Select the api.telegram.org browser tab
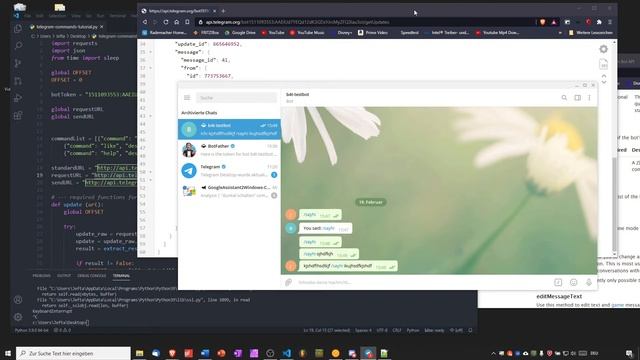The height and width of the screenshot is (360, 640). coord(178,11)
